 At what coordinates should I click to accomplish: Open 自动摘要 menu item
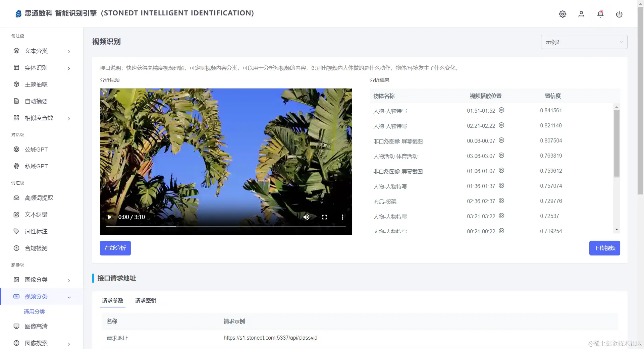[x=36, y=101]
